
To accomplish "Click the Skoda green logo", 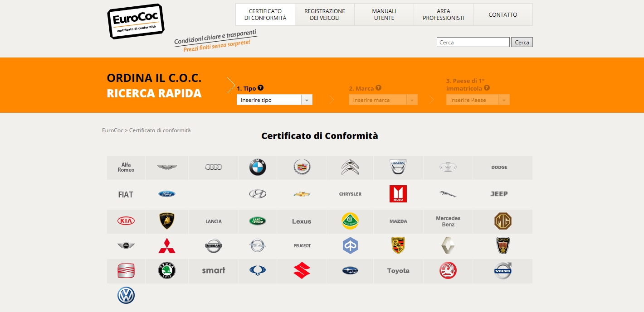I will [167, 271].
